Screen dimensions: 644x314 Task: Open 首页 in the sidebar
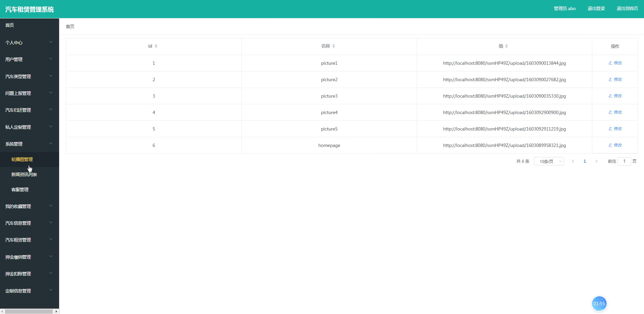coord(30,25)
